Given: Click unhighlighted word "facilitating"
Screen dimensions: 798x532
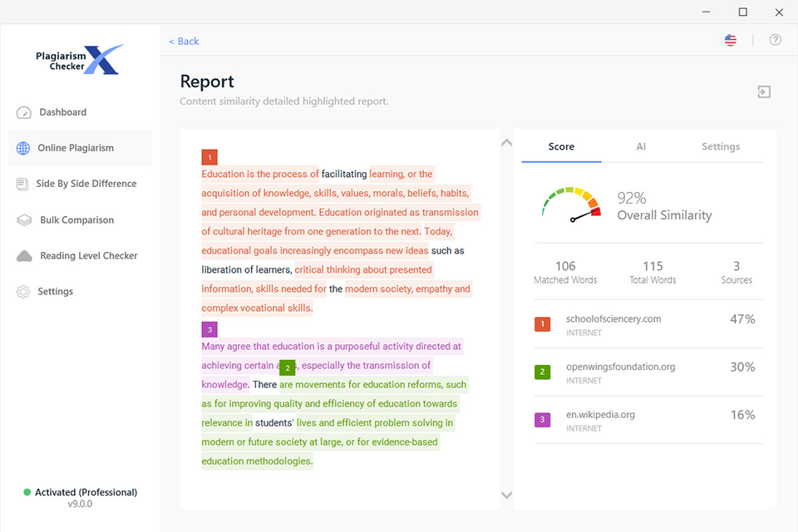Looking at the screenshot, I should coord(344,174).
